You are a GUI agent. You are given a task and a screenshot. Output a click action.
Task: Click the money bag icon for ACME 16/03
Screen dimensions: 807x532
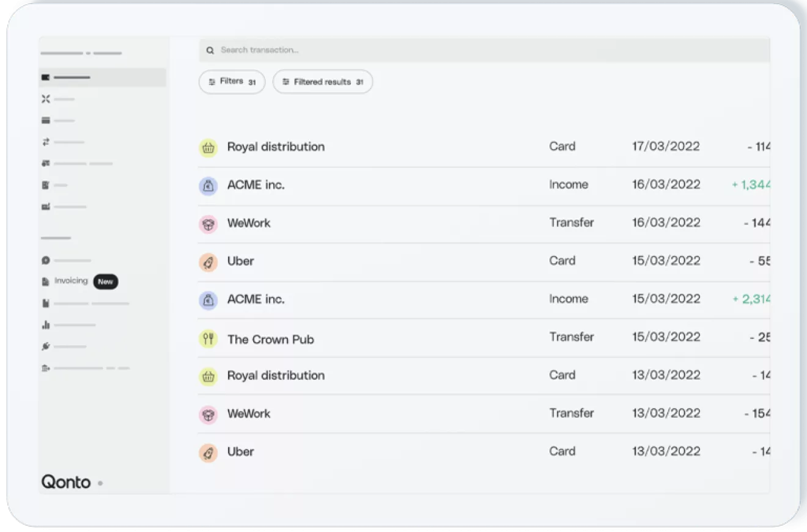[x=208, y=186]
